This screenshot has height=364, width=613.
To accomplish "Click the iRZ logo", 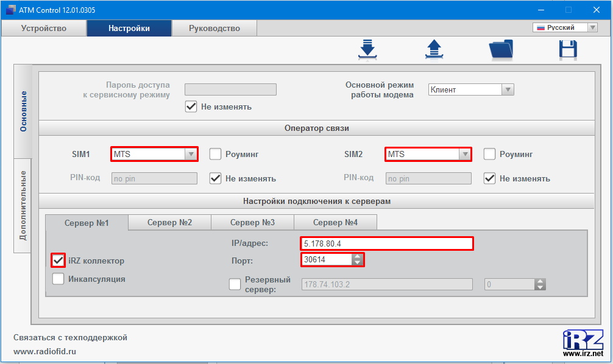I will click(583, 340).
